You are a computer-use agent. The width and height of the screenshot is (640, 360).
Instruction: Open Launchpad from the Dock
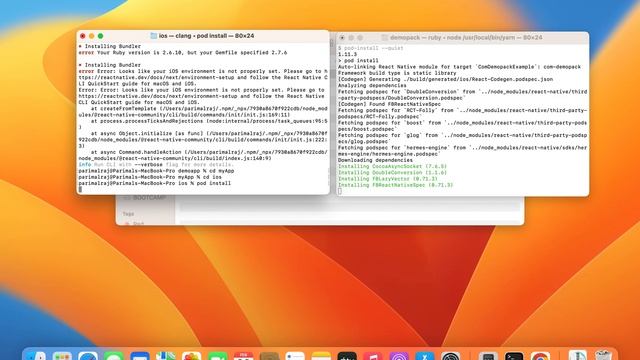point(62,356)
